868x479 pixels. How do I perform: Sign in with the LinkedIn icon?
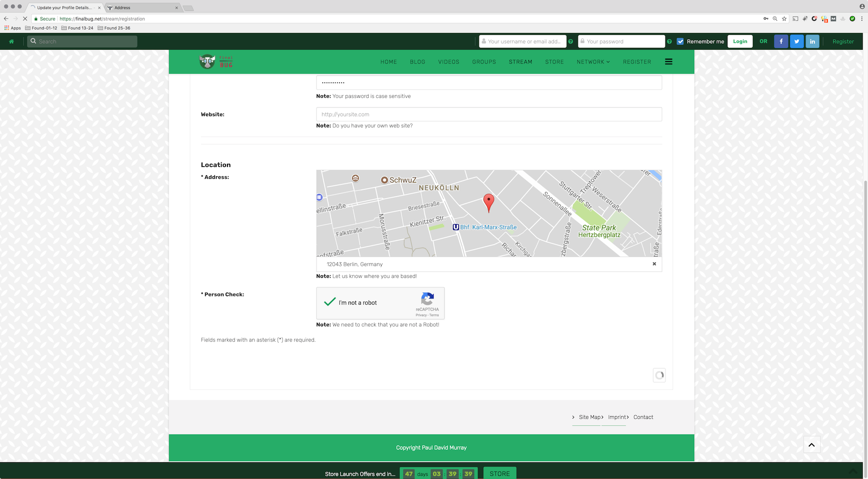click(812, 42)
